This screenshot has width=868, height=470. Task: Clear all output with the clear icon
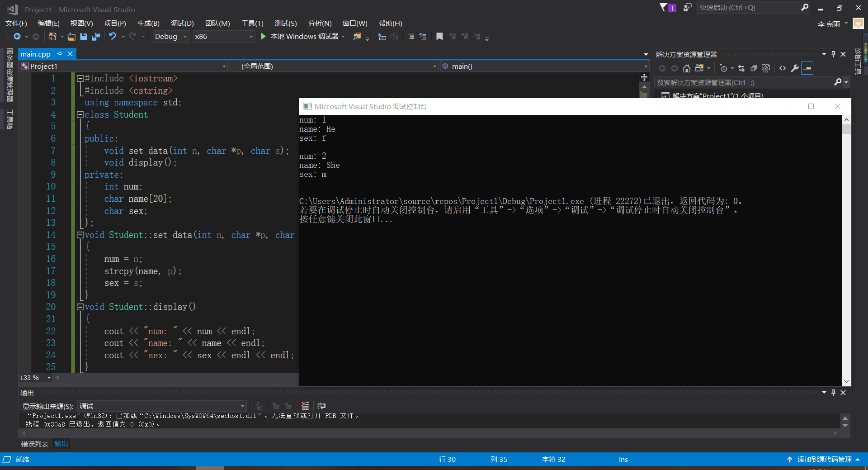click(305, 406)
